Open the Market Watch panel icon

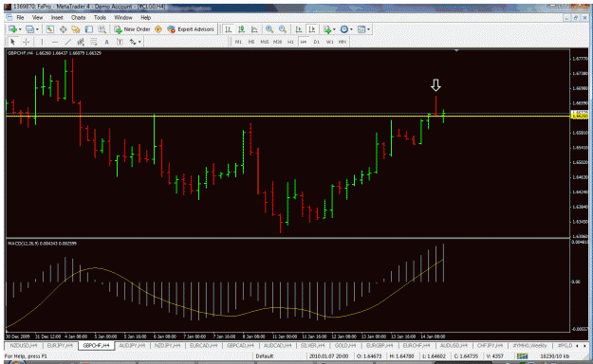[50, 29]
